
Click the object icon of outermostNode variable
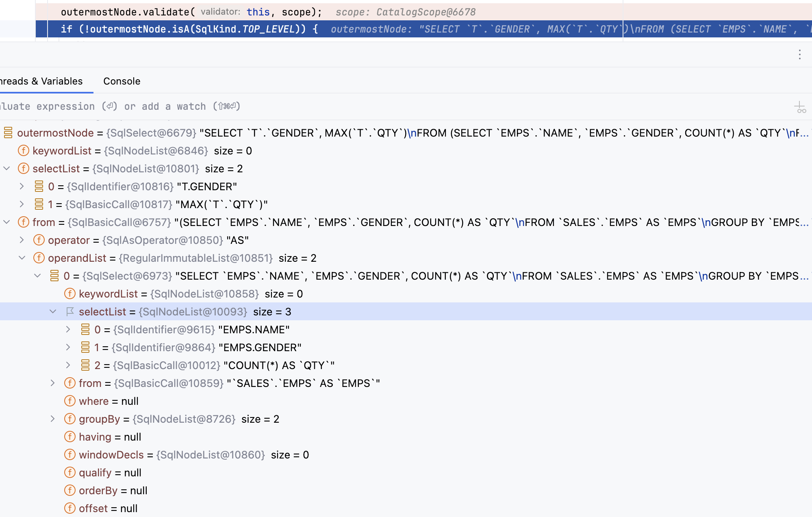pos(8,133)
